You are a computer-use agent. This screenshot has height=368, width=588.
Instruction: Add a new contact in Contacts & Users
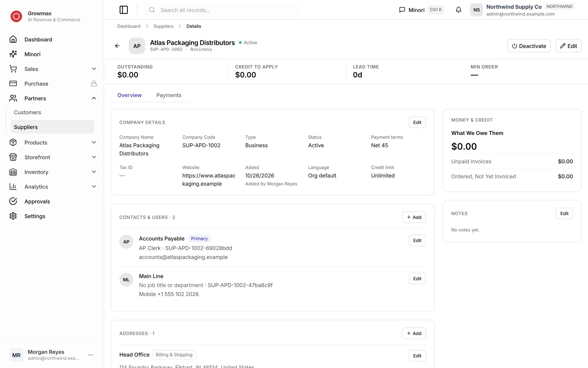[x=414, y=217]
